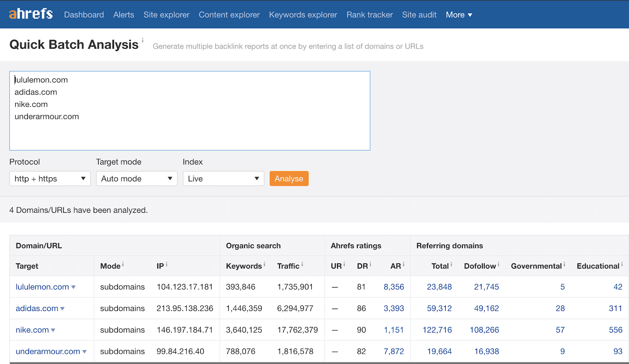Open lululemon total referring domains 23,848
Viewport: 629px width, 364px height.
pyautogui.click(x=440, y=287)
